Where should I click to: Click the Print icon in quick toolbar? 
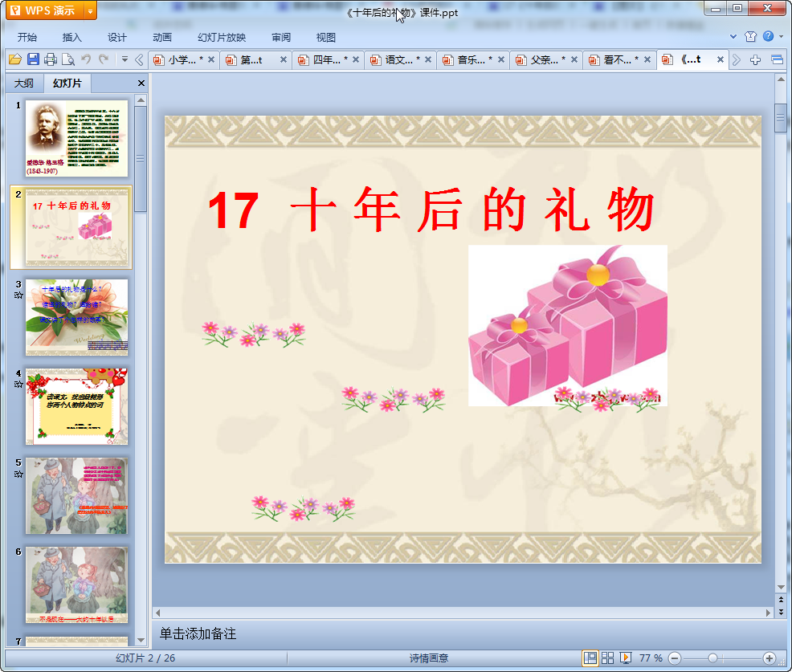[x=51, y=59]
